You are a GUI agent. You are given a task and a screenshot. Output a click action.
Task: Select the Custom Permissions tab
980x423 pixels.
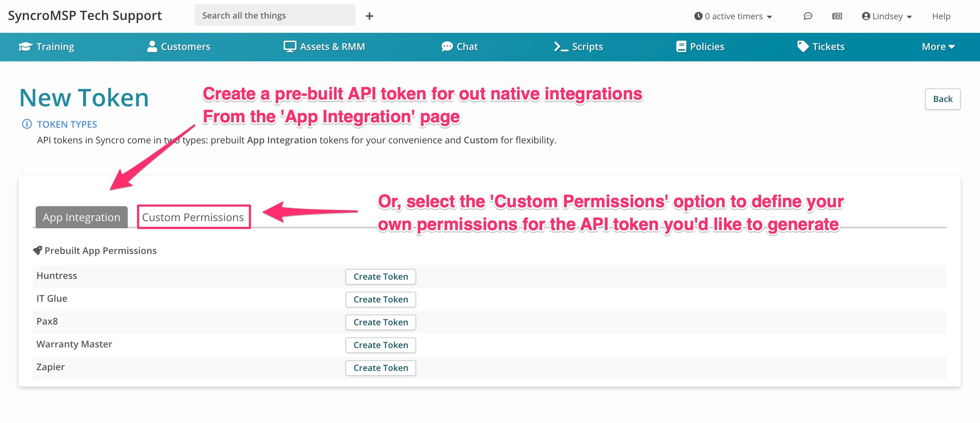pyautogui.click(x=192, y=217)
